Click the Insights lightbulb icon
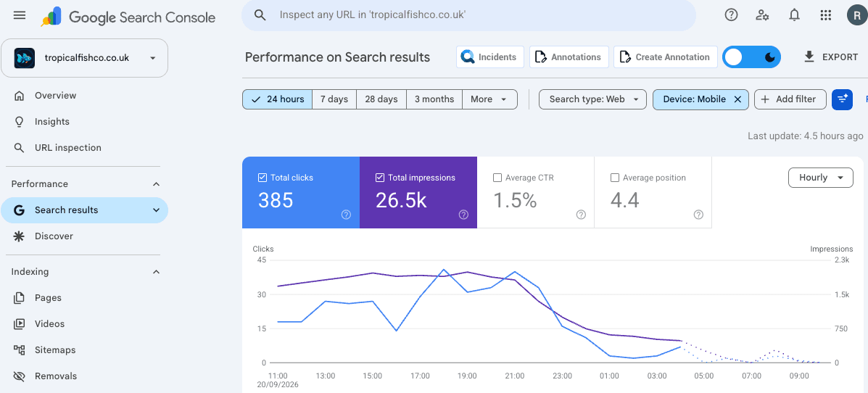The image size is (868, 393). [x=20, y=122]
